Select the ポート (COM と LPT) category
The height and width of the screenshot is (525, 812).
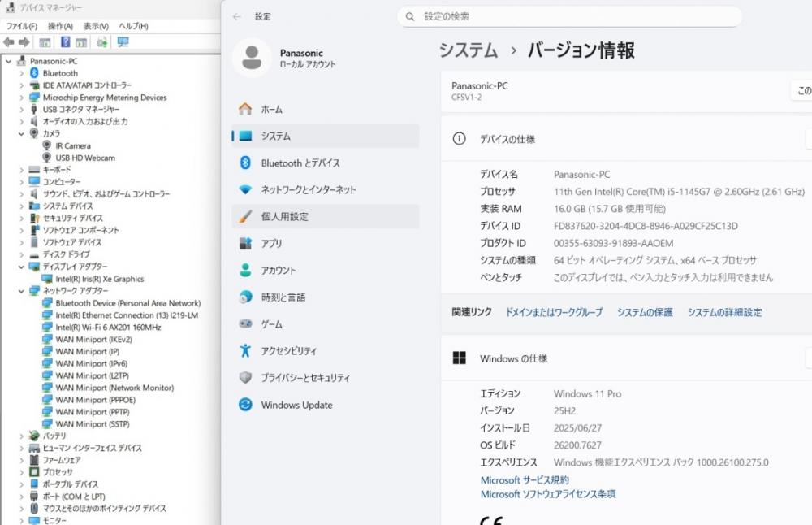pyautogui.click(x=74, y=497)
